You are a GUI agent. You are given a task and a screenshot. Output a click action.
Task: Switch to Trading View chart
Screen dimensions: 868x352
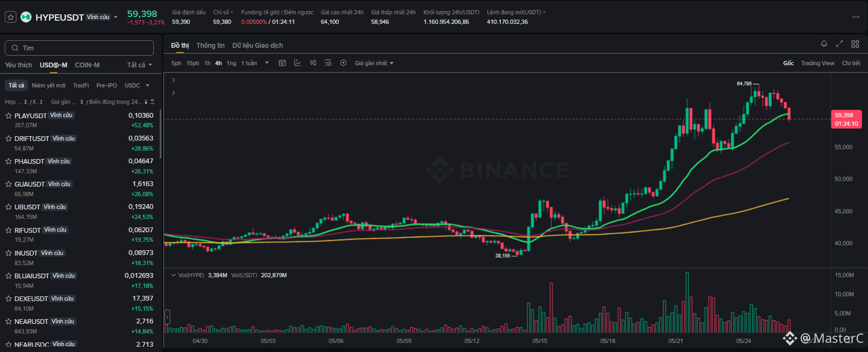818,63
